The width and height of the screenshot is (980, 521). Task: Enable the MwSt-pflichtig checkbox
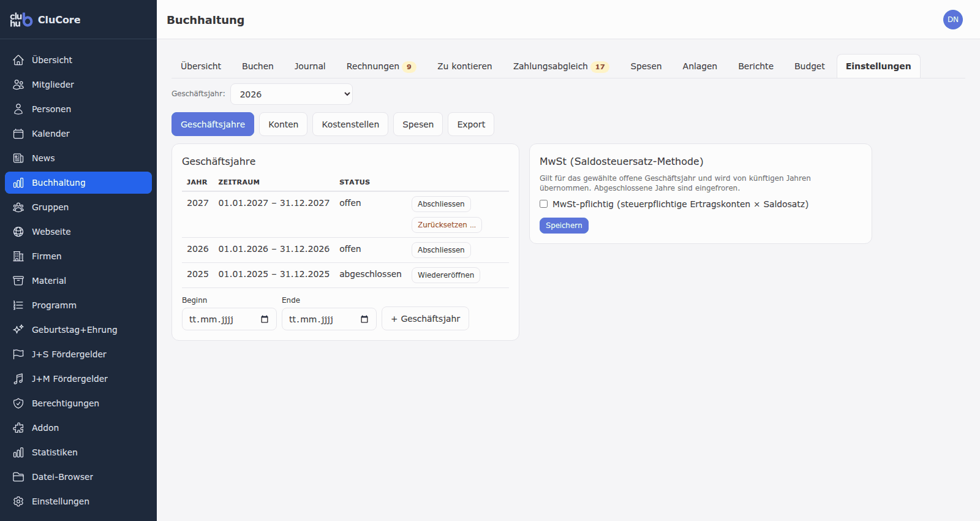click(x=543, y=204)
